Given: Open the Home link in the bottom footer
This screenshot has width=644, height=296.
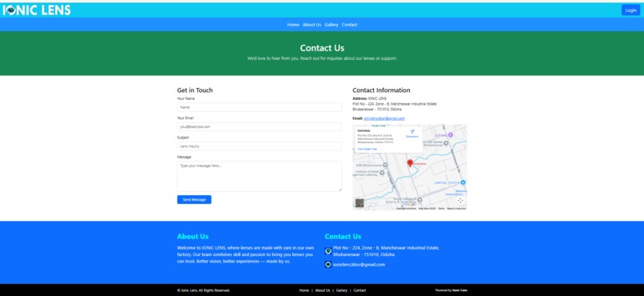Looking at the screenshot, I should point(304,290).
